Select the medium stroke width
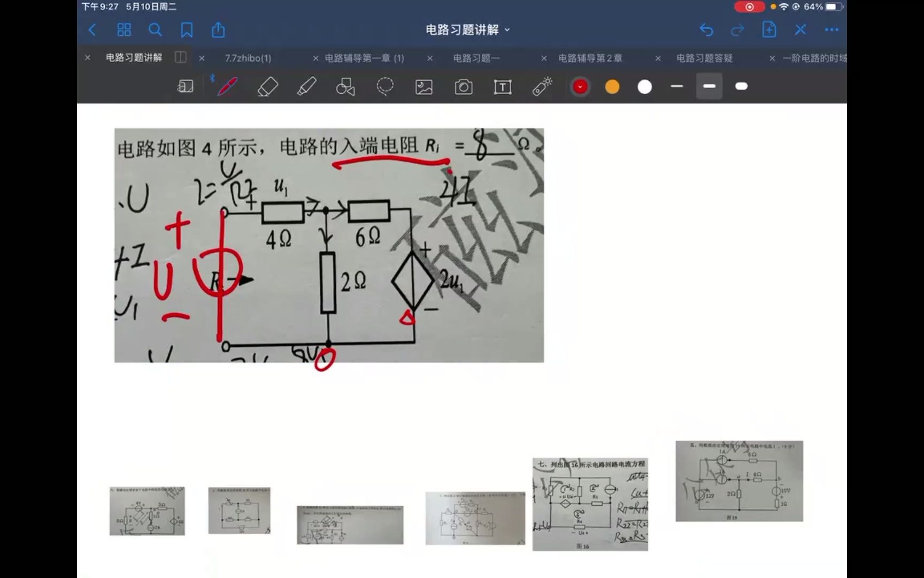Image resolution: width=924 pixels, height=578 pixels. click(x=709, y=86)
